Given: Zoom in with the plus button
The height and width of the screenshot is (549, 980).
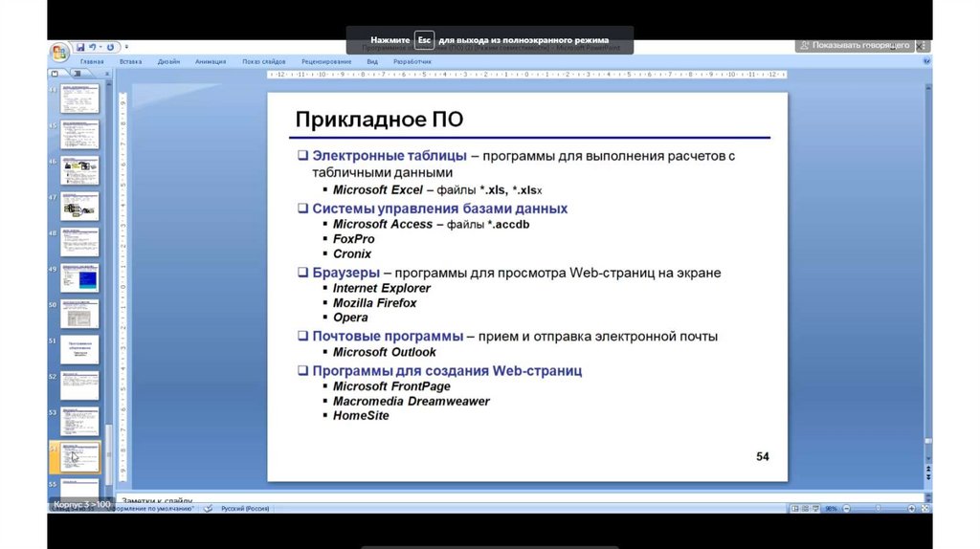Looking at the screenshot, I should pyautogui.click(x=911, y=509).
